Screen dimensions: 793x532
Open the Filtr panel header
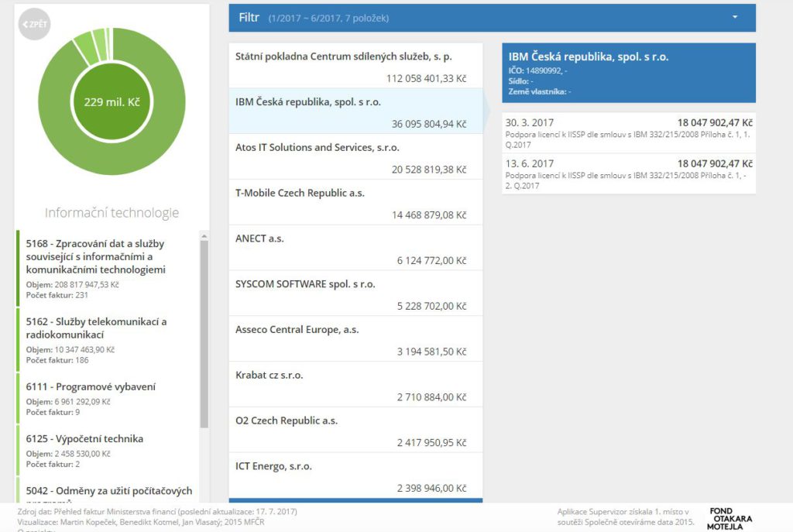click(492, 18)
